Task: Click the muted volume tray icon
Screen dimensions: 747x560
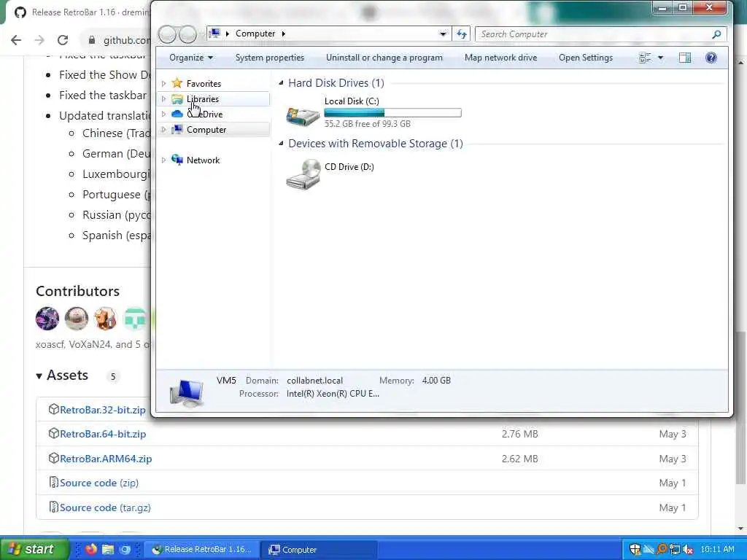Action: pos(687,550)
